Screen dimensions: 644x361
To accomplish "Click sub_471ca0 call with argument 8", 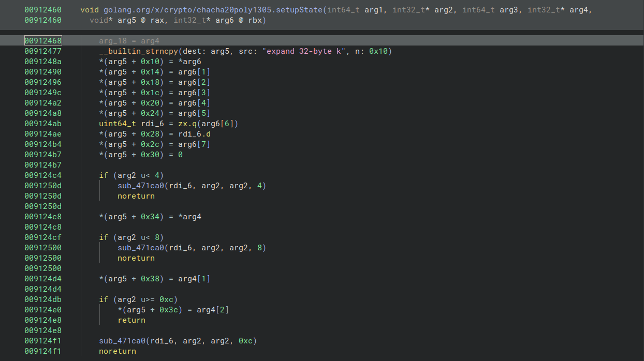I will point(141,248).
